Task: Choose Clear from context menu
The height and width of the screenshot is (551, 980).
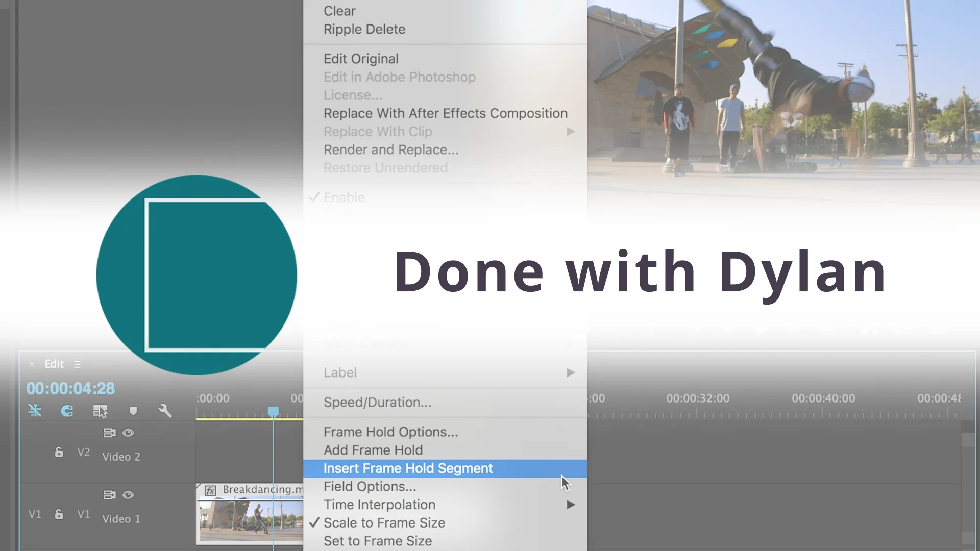Action: tap(339, 11)
